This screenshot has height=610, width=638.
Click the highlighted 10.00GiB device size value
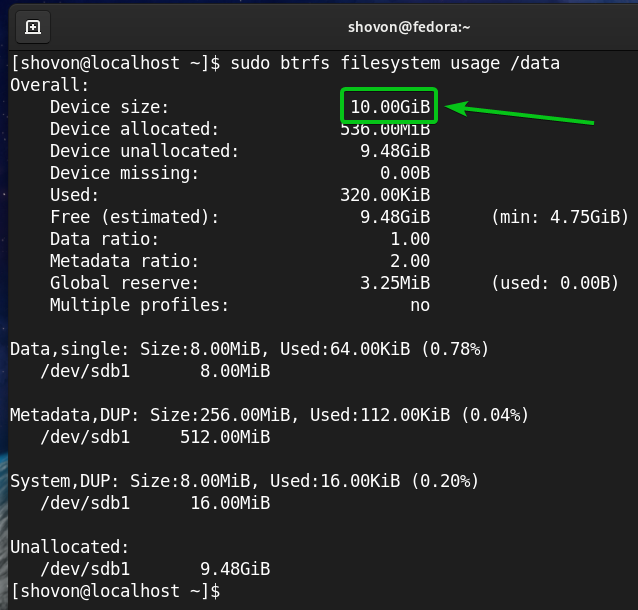390,107
